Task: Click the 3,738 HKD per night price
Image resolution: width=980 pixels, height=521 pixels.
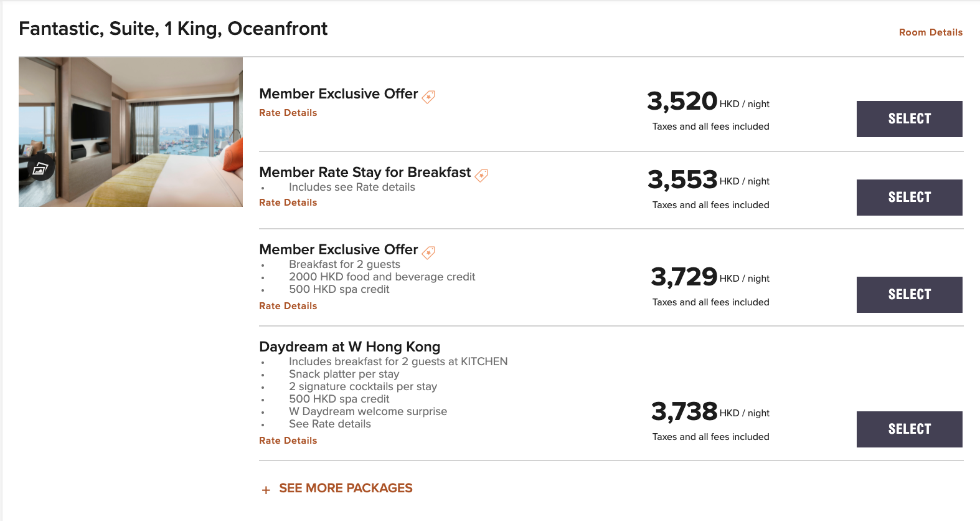Action: coord(710,412)
